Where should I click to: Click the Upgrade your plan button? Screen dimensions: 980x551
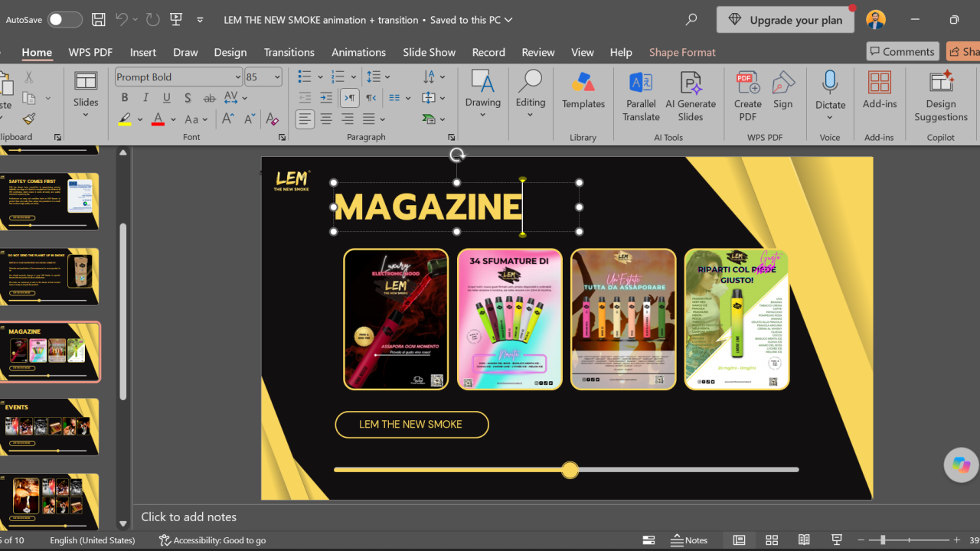tap(786, 20)
